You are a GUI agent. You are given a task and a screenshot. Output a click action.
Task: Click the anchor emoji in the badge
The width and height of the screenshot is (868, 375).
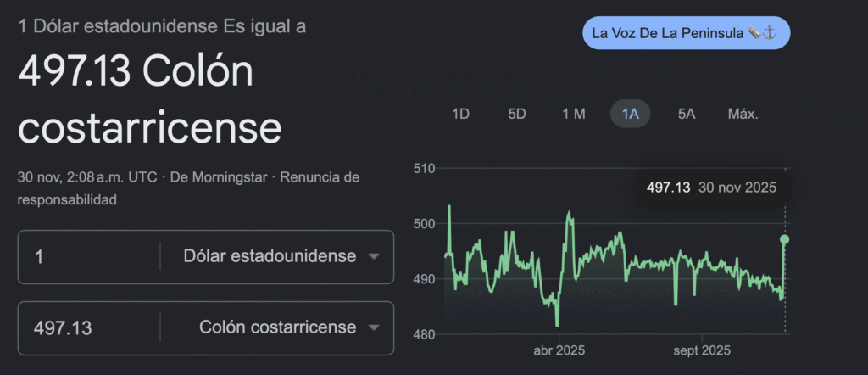pos(771,33)
